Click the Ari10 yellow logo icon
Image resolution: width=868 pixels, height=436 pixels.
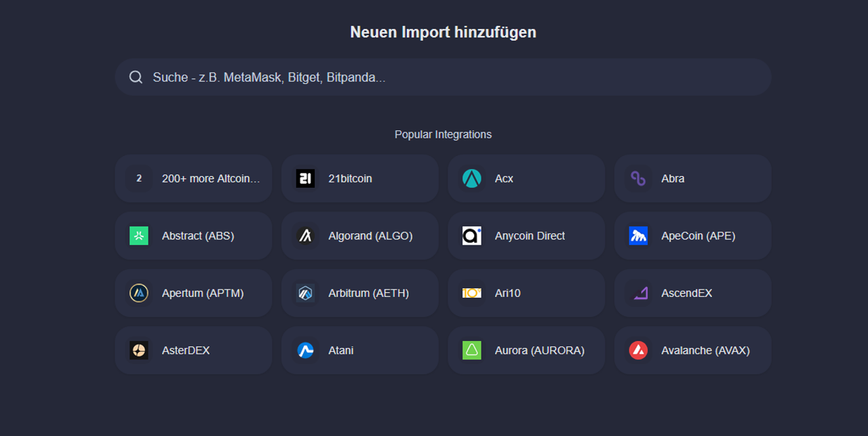[471, 293]
